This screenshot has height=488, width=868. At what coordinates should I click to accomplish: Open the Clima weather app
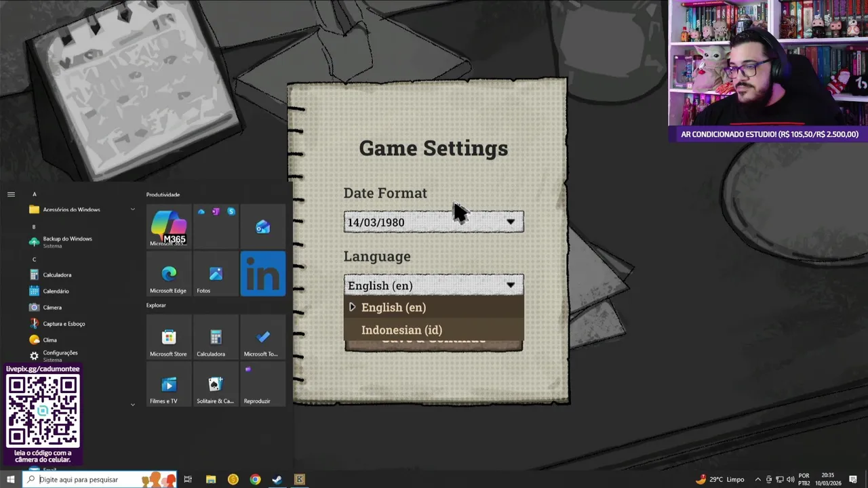pos(81,340)
